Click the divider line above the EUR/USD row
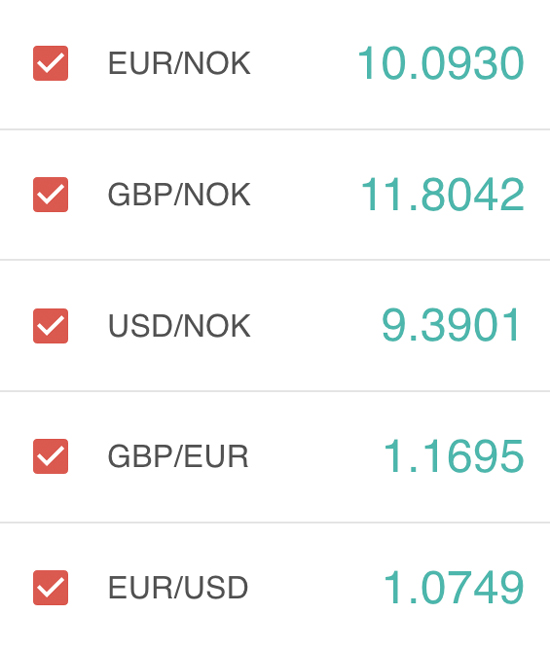Viewport: 550px width, 650px height. coord(275,522)
